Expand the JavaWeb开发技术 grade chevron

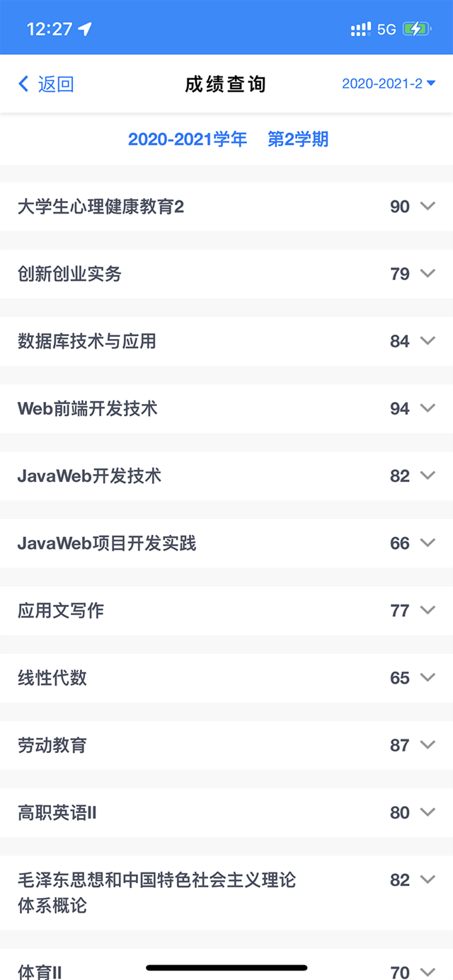pos(428,475)
